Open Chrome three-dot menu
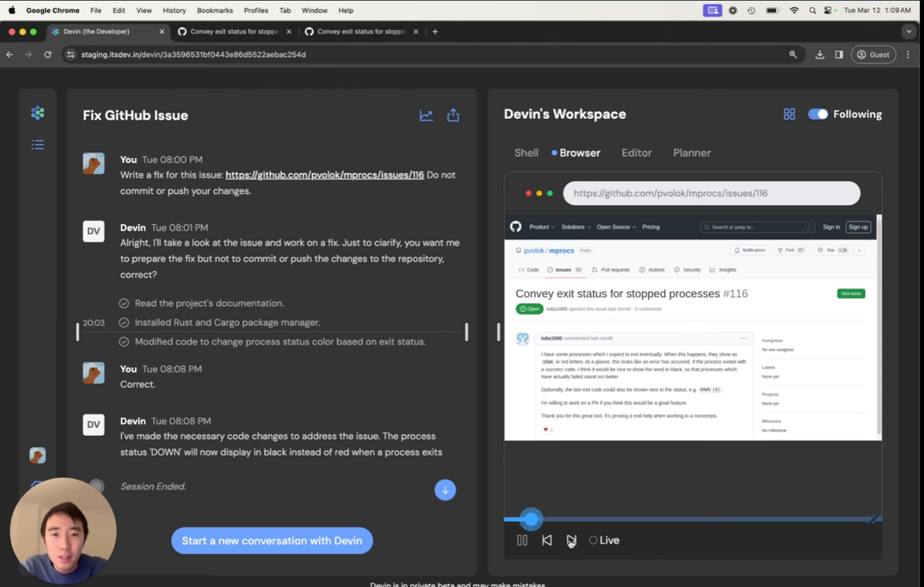Image resolution: width=924 pixels, height=587 pixels. tap(908, 55)
